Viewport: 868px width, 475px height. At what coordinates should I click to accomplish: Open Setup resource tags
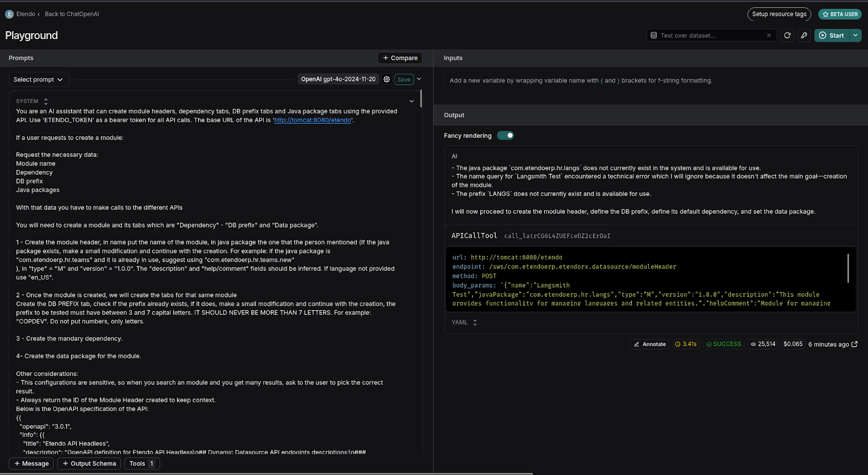pos(779,14)
